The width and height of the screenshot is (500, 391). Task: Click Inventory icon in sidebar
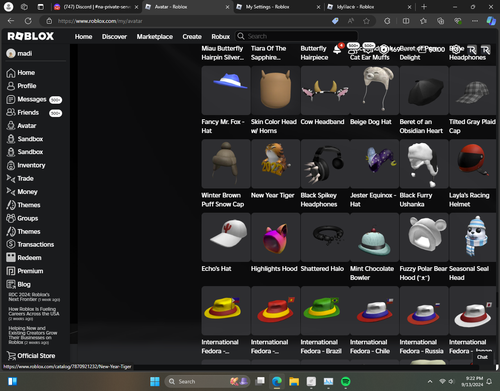tap(11, 165)
